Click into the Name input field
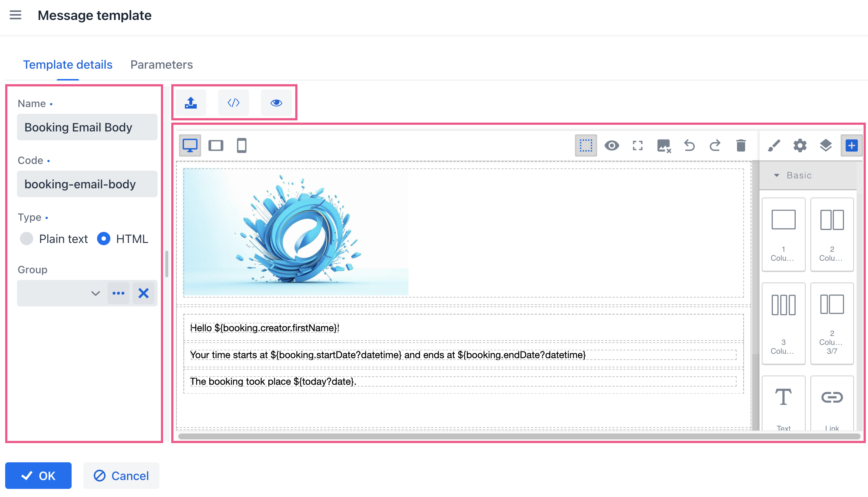The height and width of the screenshot is (497, 868). [x=87, y=127]
